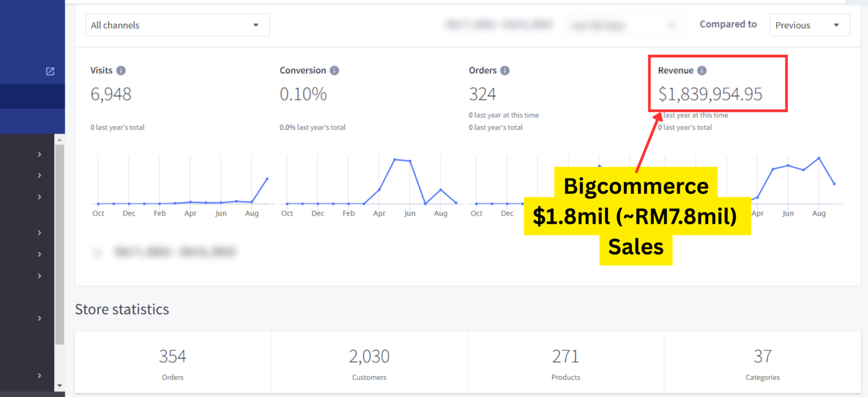The image size is (868, 397).
Task: Select the 37 Categories statistics card
Action: [x=762, y=362]
